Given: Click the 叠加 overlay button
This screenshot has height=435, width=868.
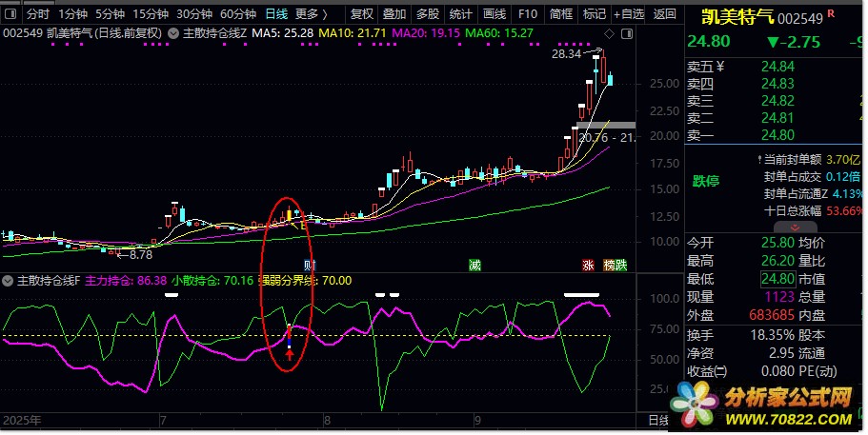Looking at the screenshot, I should point(394,14).
